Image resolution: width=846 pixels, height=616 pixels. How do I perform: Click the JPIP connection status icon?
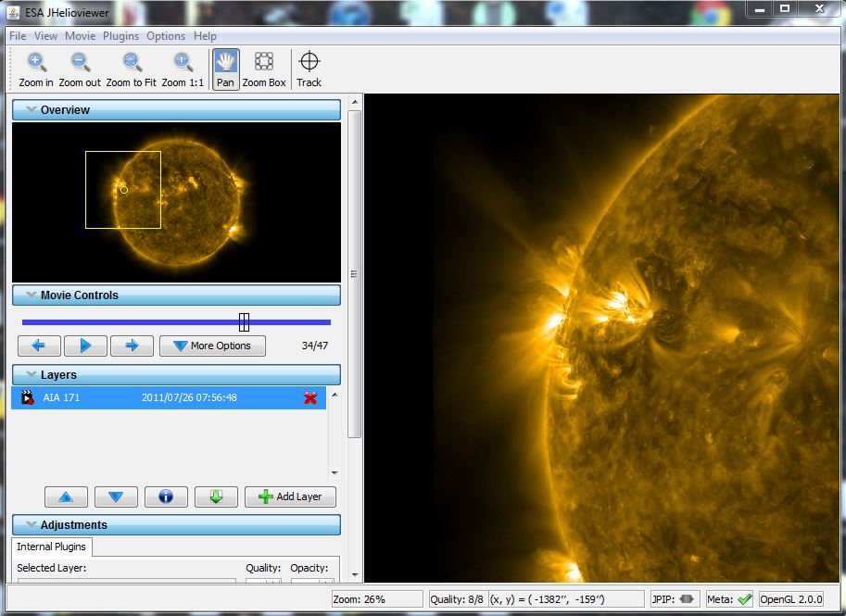tap(687, 599)
